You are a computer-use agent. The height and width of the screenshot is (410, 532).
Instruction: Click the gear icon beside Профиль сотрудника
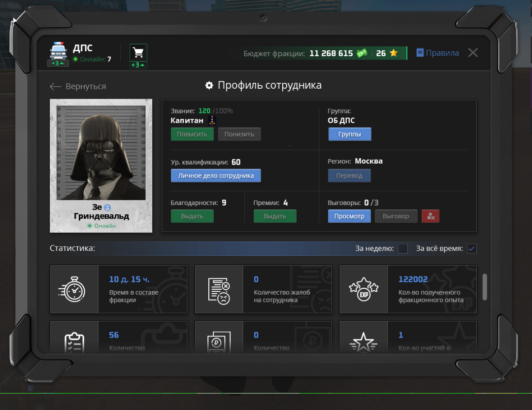point(209,85)
